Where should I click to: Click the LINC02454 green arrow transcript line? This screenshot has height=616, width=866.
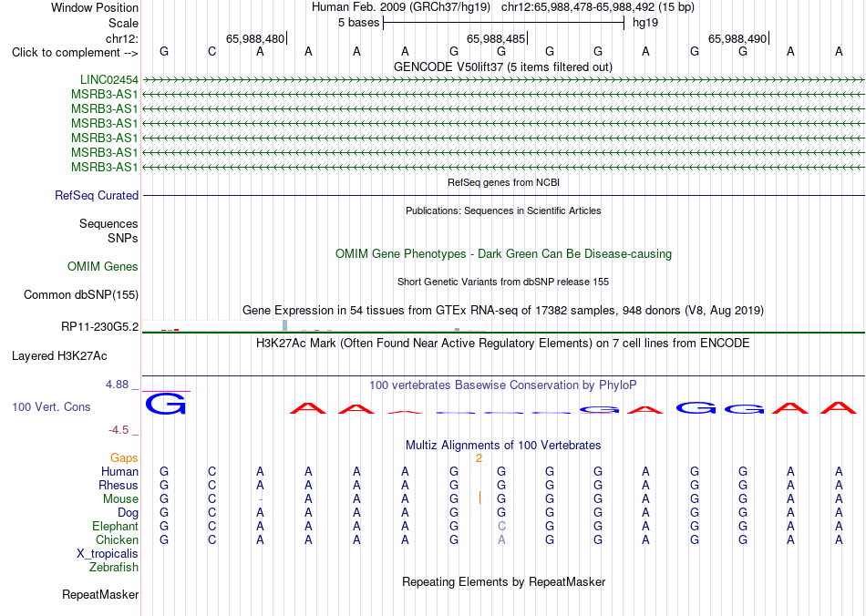tap(503, 80)
